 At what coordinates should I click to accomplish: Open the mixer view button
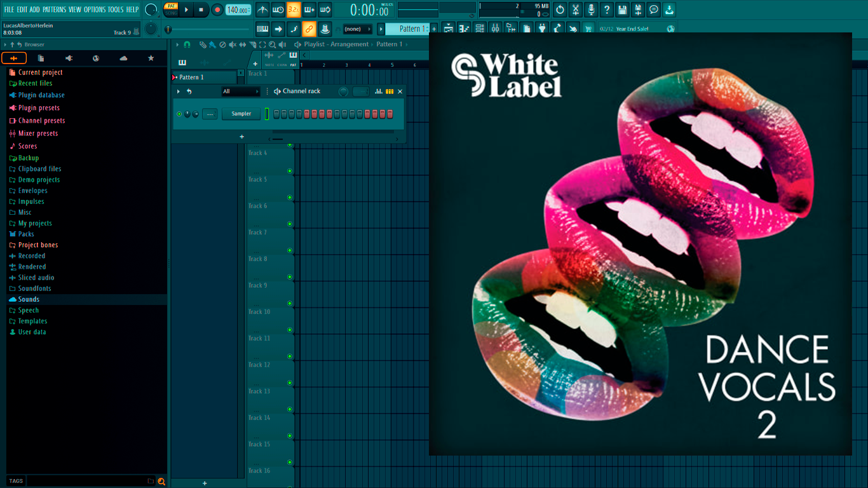pos(495,29)
